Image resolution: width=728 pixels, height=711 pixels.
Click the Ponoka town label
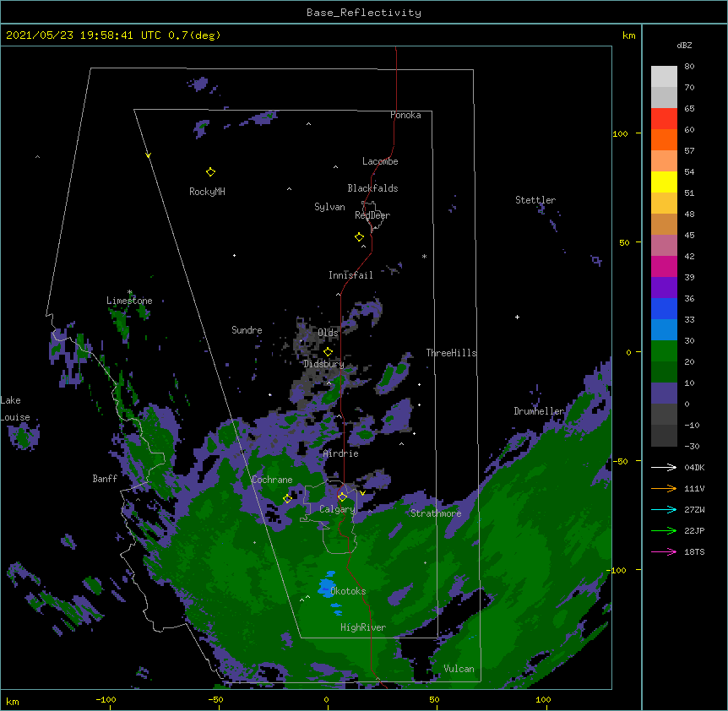tap(405, 115)
